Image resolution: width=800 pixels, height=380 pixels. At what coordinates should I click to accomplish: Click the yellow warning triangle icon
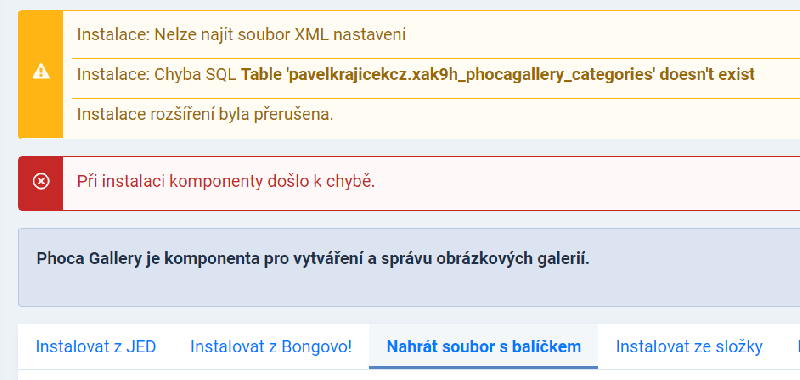pos(41,72)
